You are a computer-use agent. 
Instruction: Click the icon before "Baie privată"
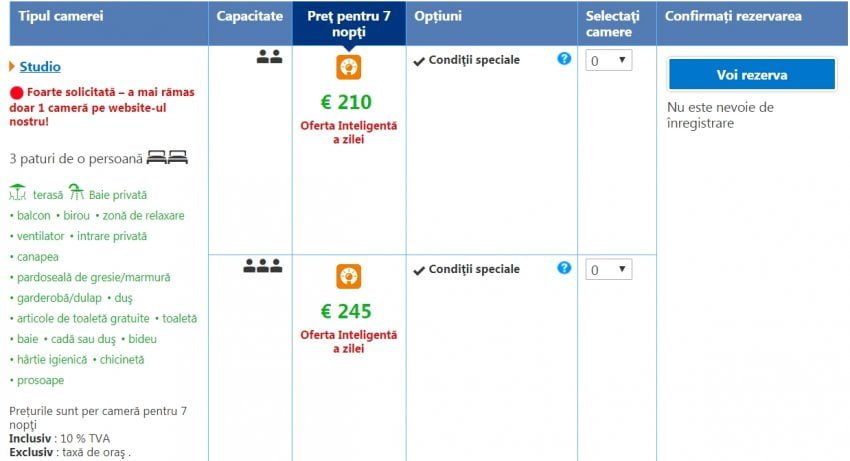click(75, 193)
